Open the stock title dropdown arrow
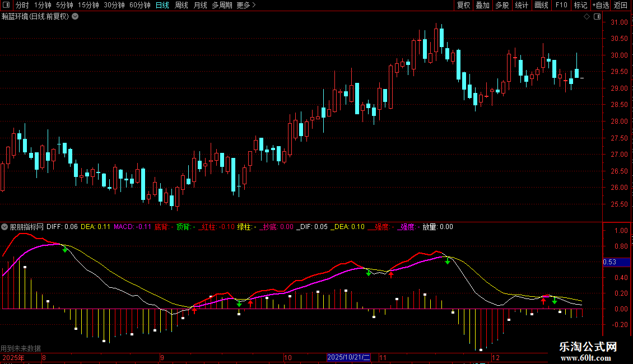The image size is (633, 364). (75, 17)
